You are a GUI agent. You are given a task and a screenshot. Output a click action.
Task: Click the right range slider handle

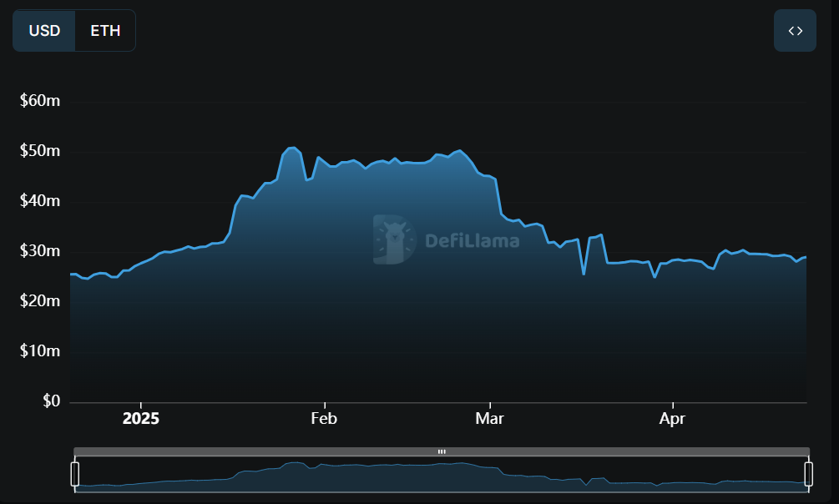(x=808, y=473)
